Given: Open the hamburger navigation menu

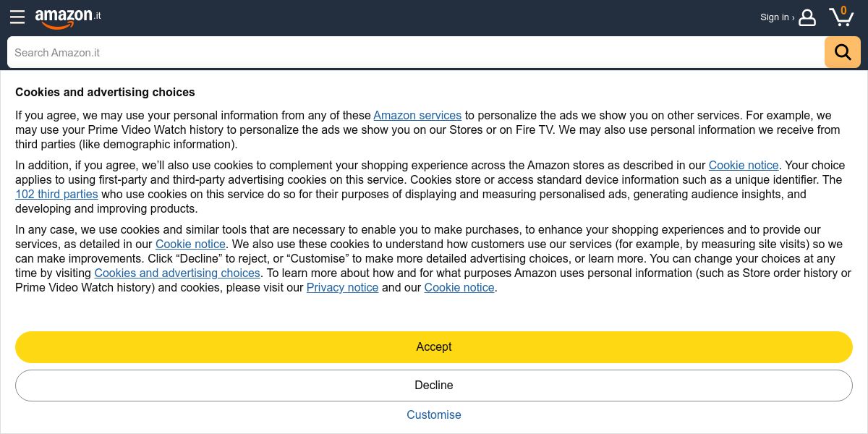Looking at the screenshot, I should coord(17,17).
